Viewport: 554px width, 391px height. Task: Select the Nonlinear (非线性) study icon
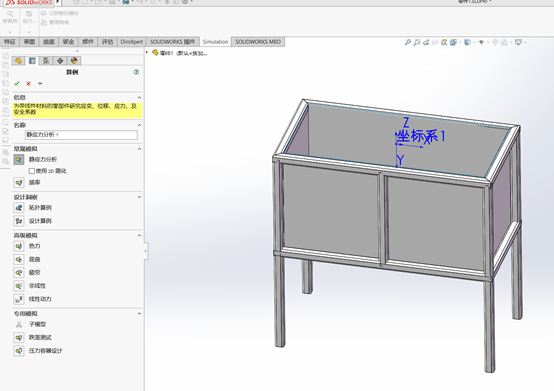pyautogui.click(x=19, y=286)
